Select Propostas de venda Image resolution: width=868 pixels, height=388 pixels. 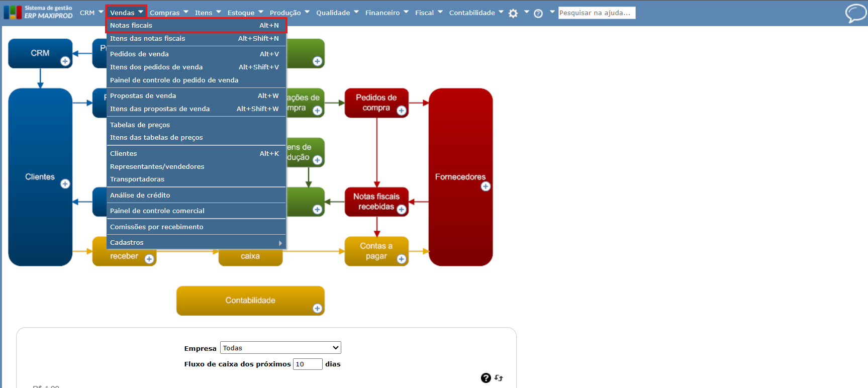click(x=197, y=96)
